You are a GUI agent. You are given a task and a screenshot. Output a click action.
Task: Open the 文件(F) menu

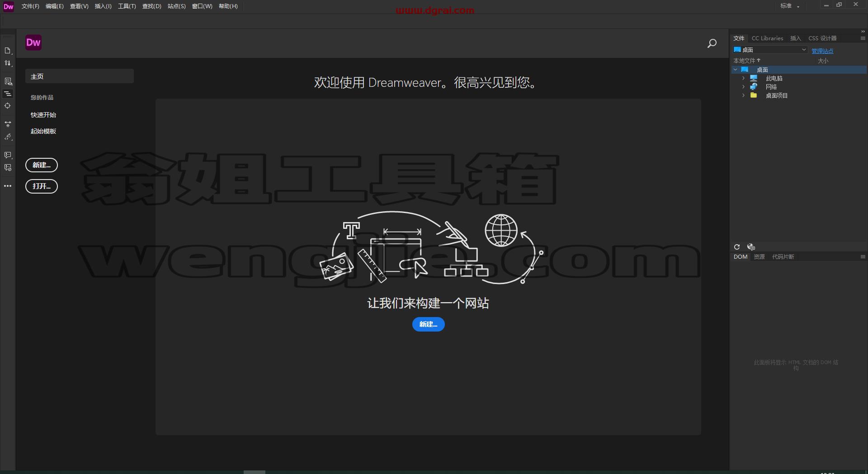[30, 6]
